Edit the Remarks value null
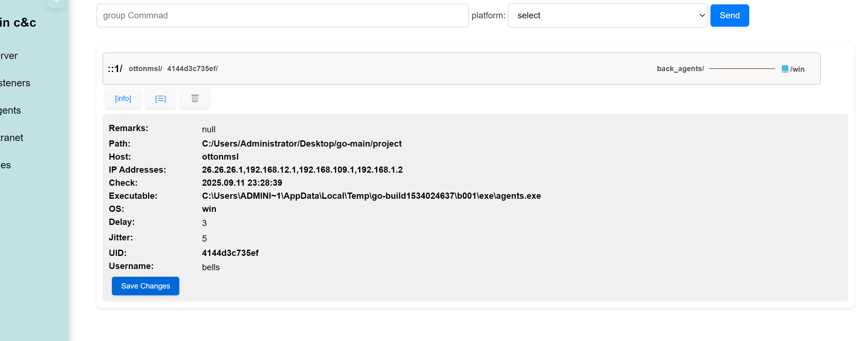The width and height of the screenshot is (868, 341). point(209,129)
